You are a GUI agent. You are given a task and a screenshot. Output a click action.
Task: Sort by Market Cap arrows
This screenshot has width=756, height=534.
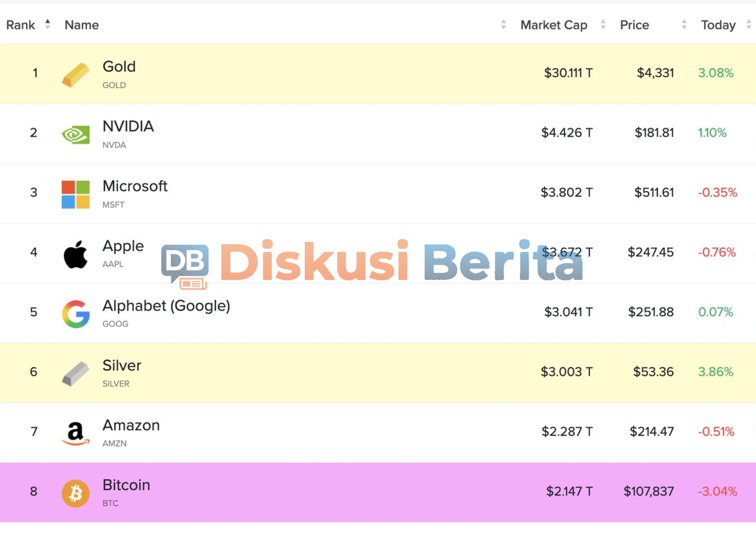pos(603,24)
